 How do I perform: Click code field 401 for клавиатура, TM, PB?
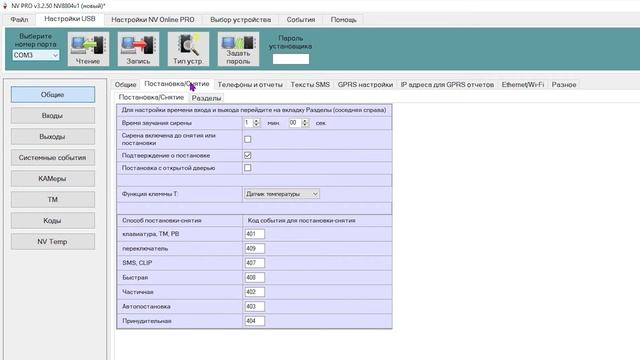[255, 234]
